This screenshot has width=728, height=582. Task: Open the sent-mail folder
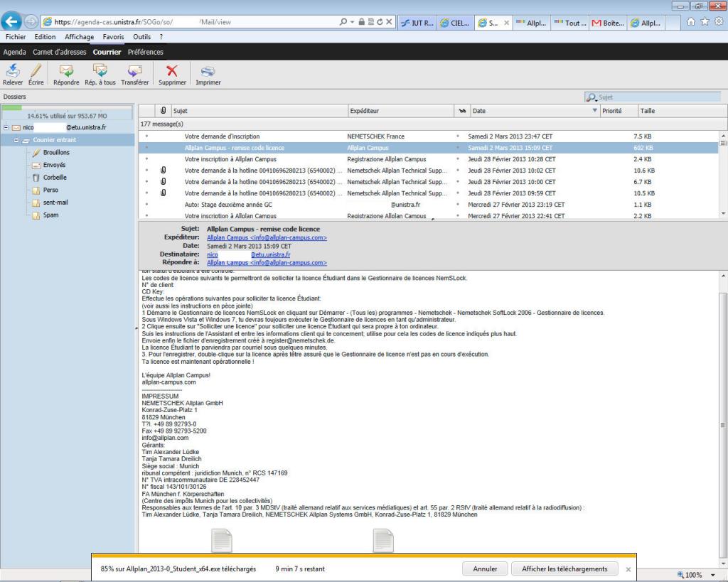pyautogui.click(x=55, y=203)
